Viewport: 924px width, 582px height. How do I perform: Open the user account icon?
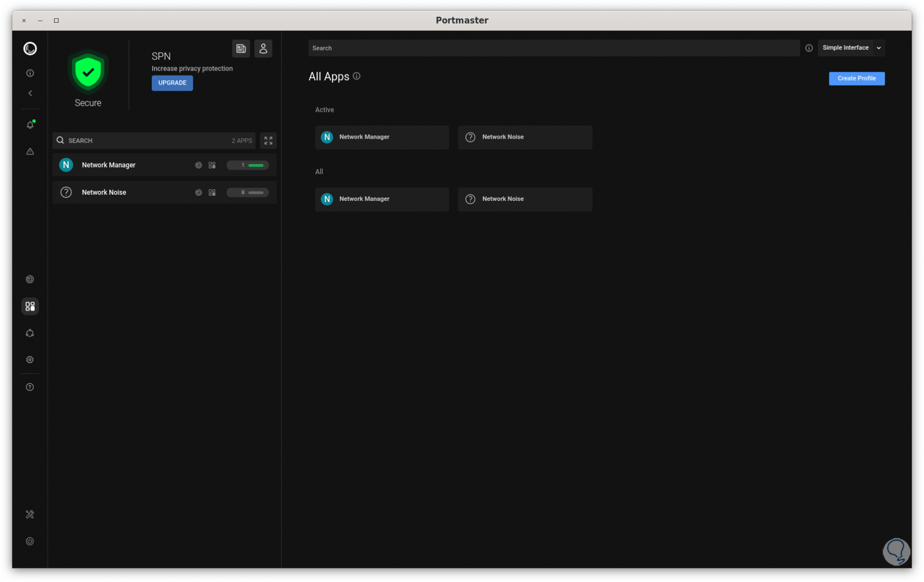(x=263, y=49)
